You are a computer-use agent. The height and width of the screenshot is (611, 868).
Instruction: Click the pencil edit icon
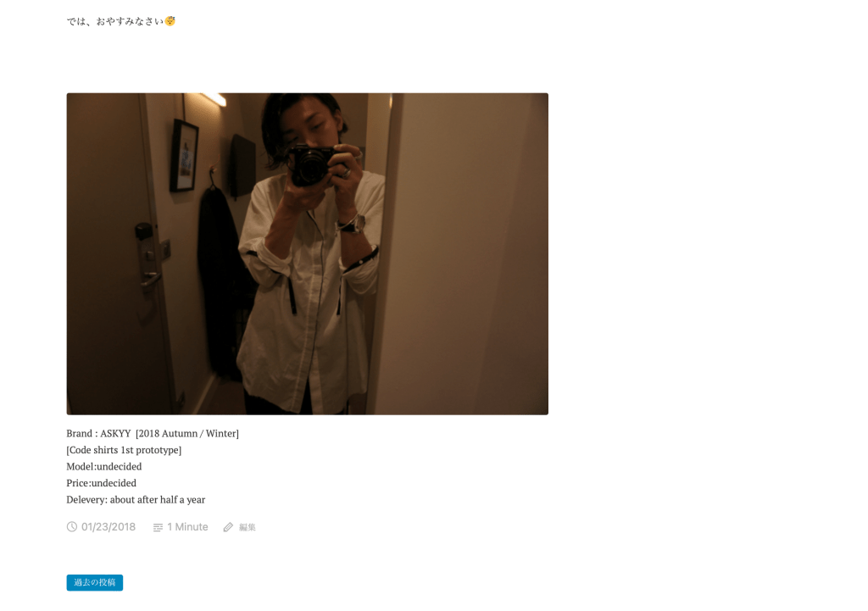pos(228,527)
